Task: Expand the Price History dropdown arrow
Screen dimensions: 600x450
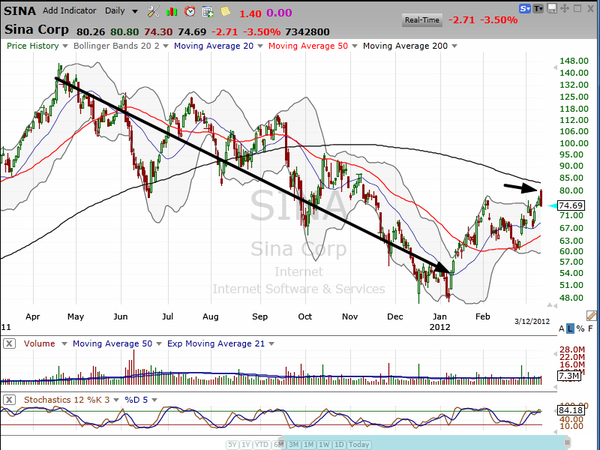Action: tap(65, 46)
